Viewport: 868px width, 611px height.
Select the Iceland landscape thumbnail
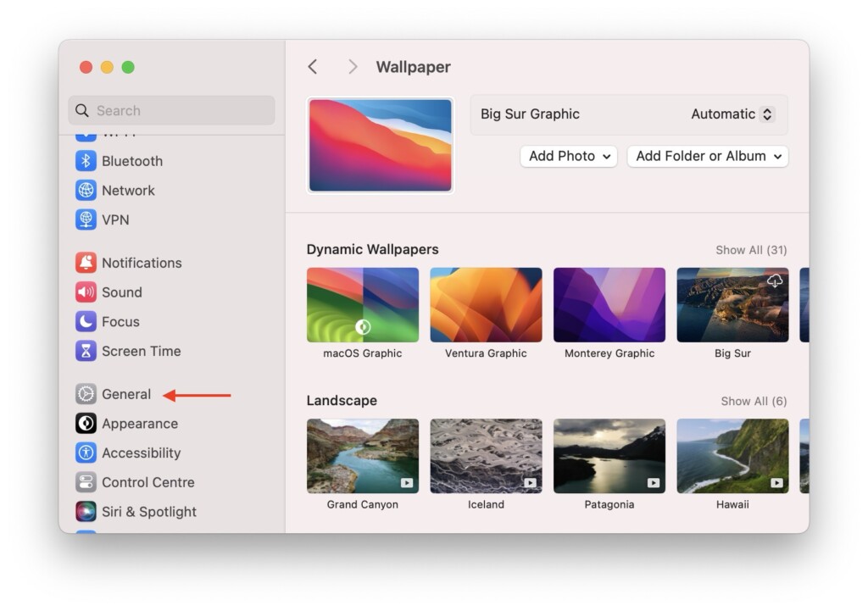[486, 456]
